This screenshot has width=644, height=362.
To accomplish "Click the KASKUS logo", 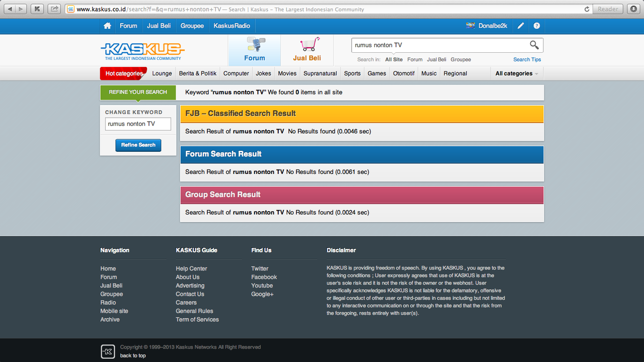I will point(143,51).
